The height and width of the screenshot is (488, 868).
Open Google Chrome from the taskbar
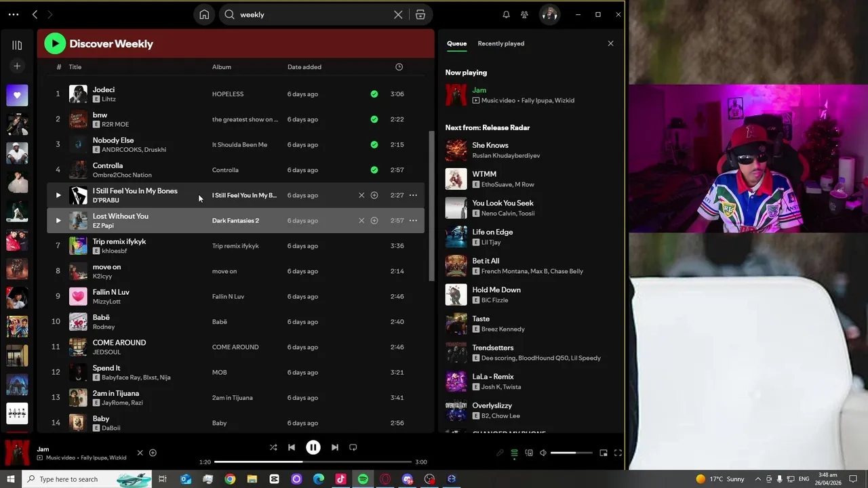(230, 479)
